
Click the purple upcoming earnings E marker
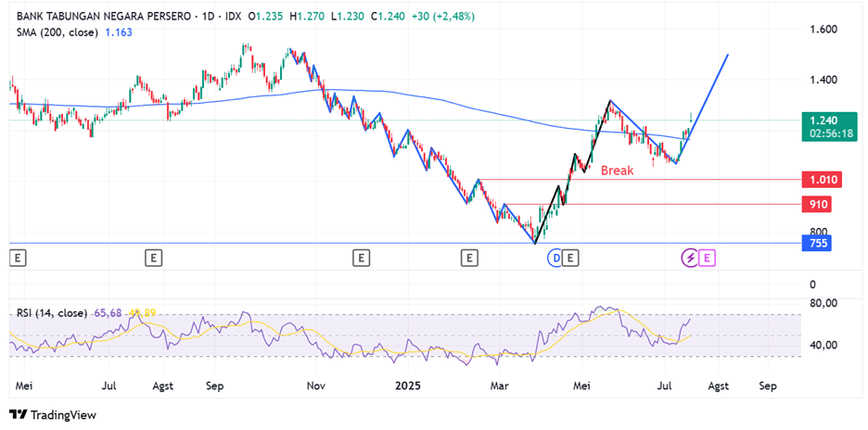tap(708, 258)
